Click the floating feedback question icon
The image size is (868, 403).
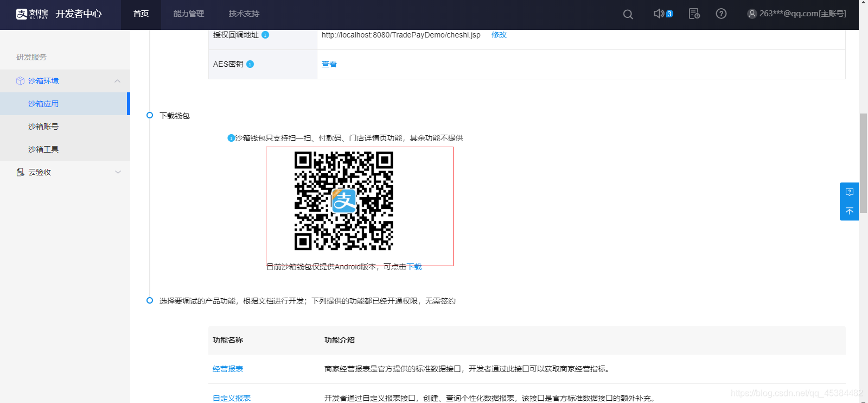850,192
